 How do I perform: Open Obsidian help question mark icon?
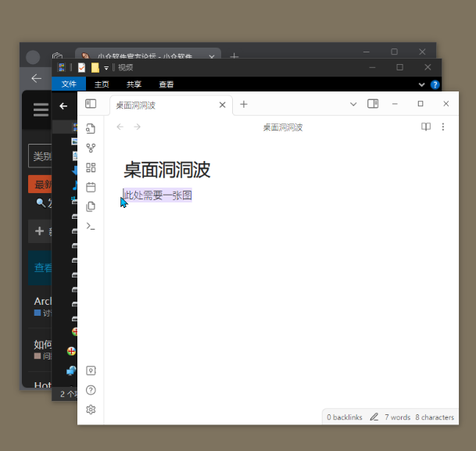(x=91, y=390)
